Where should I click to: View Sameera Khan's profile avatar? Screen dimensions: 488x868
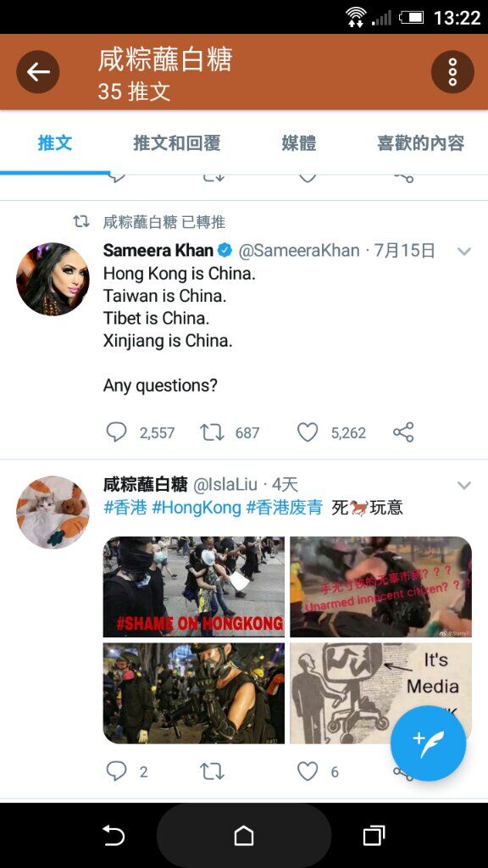click(53, 279)
